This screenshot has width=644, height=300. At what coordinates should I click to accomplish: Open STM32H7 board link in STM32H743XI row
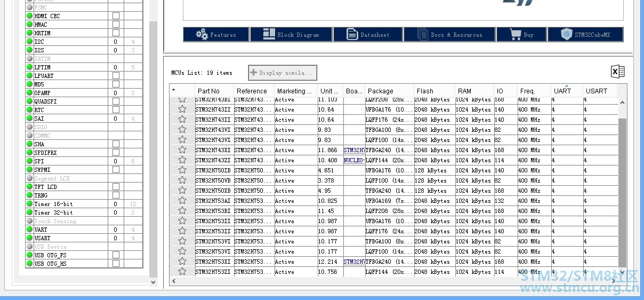pos(354,150)
